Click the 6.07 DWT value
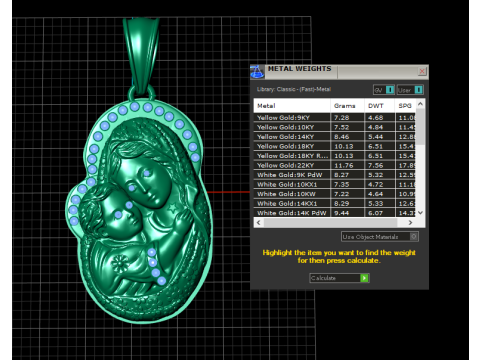 (x=376, y=213)
